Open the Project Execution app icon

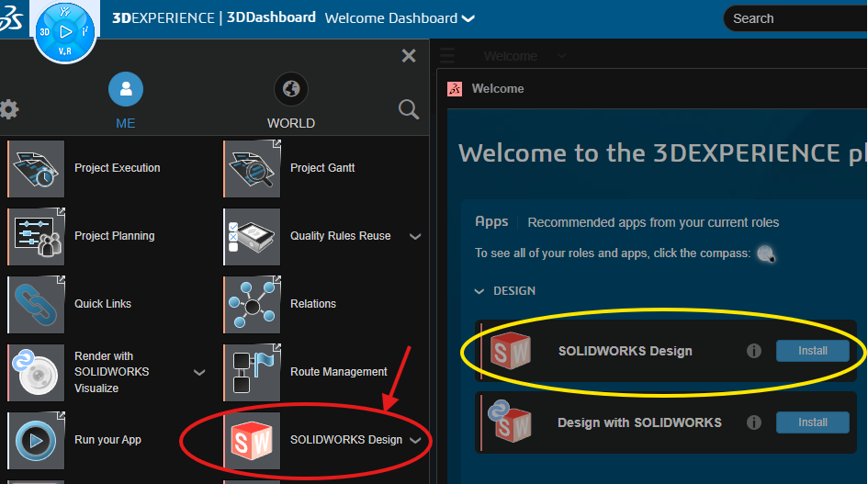pyautogui.click(x=37, y=169)
